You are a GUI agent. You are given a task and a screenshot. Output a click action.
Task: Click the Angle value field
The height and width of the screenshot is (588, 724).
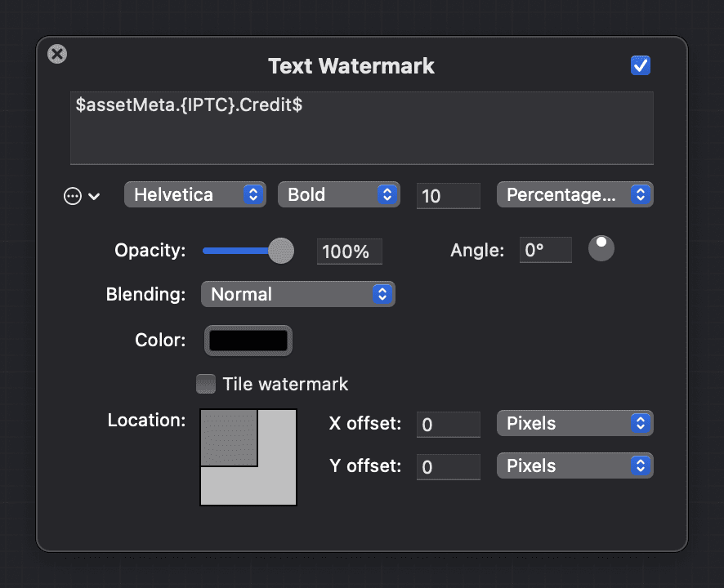tap(545, 250)
